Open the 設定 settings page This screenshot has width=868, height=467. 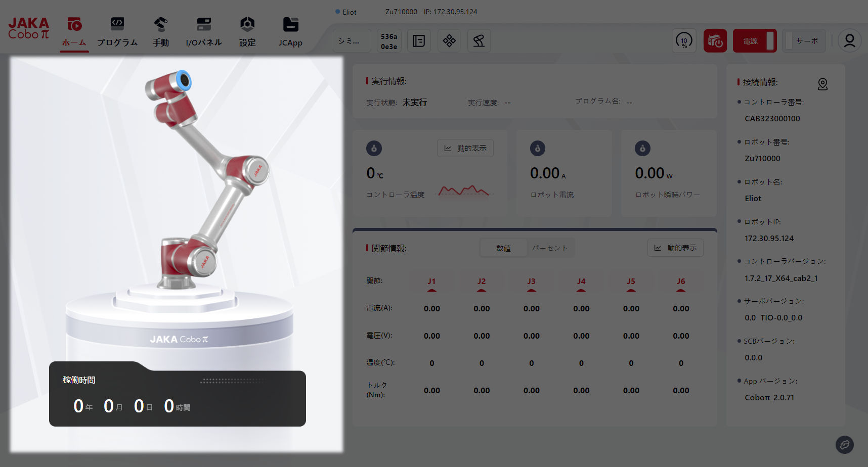247,32
